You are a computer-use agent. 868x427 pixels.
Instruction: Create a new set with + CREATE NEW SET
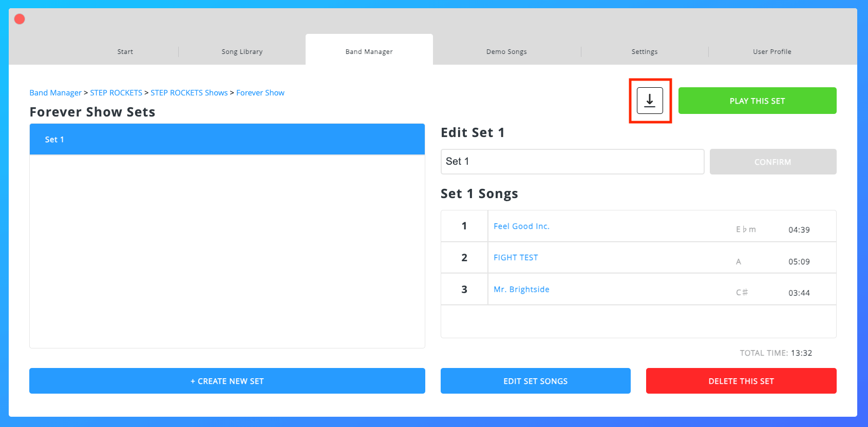(x=227, y=381)
